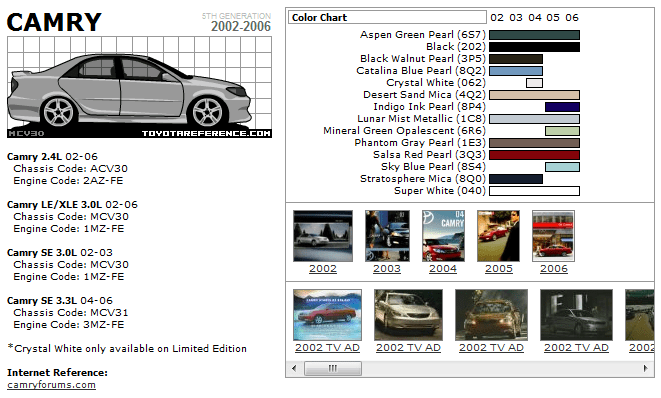The height and width of the screenshot is (398, 661).
Task: Click the Stratosphere Mica color bar
Action: [516, 179]
